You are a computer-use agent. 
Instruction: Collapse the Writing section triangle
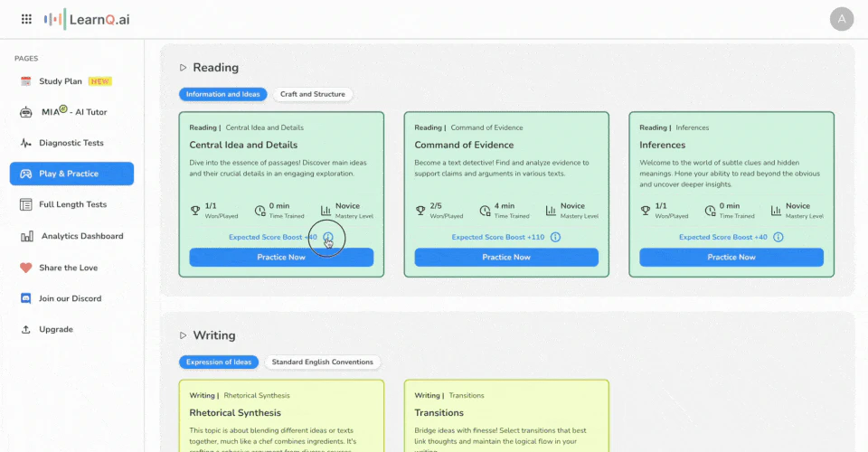coord(183,335)
